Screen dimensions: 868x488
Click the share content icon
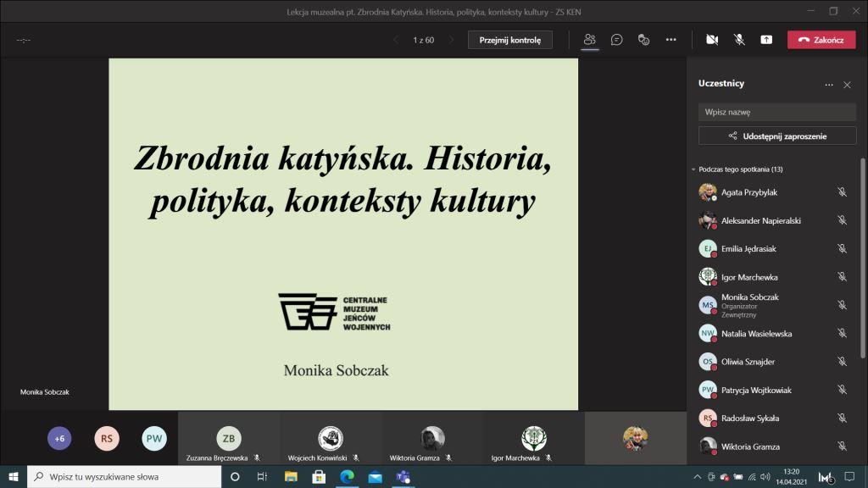click(x=766, y=40)
